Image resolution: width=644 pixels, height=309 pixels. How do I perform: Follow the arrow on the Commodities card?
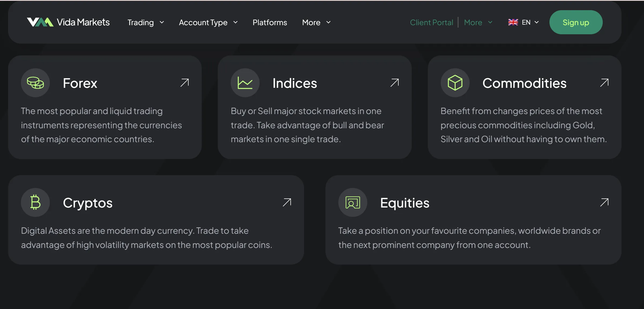[x=604, y=83]
